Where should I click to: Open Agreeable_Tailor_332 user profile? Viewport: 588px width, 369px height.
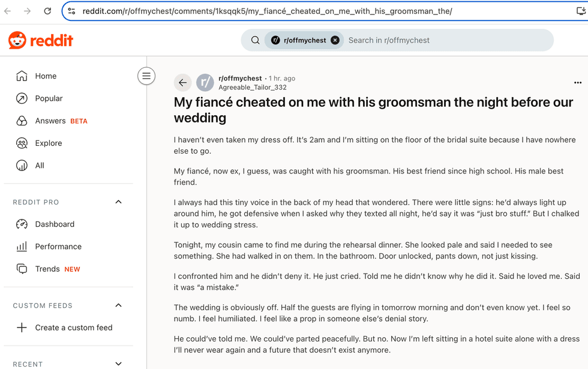pos(253,88)
